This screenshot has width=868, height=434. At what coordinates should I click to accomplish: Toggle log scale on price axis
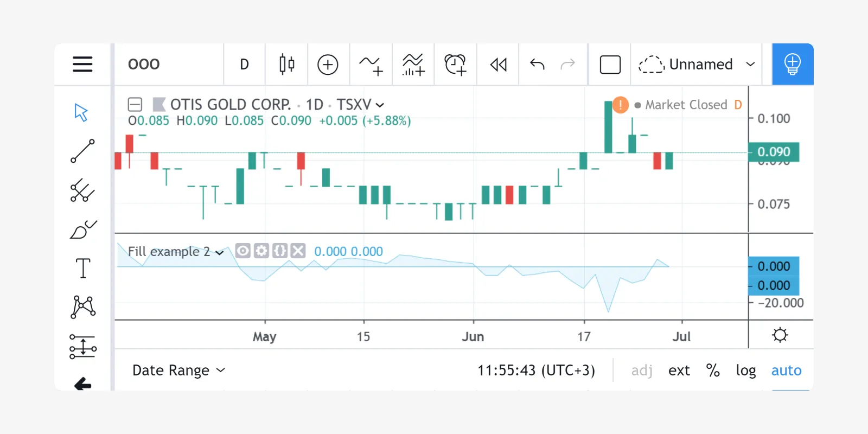(745, 371)
